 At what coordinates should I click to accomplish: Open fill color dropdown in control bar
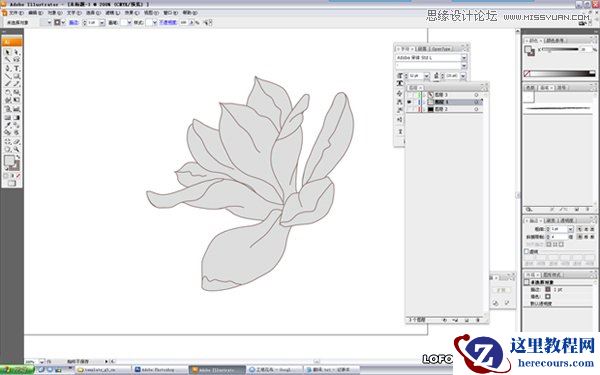49,22
